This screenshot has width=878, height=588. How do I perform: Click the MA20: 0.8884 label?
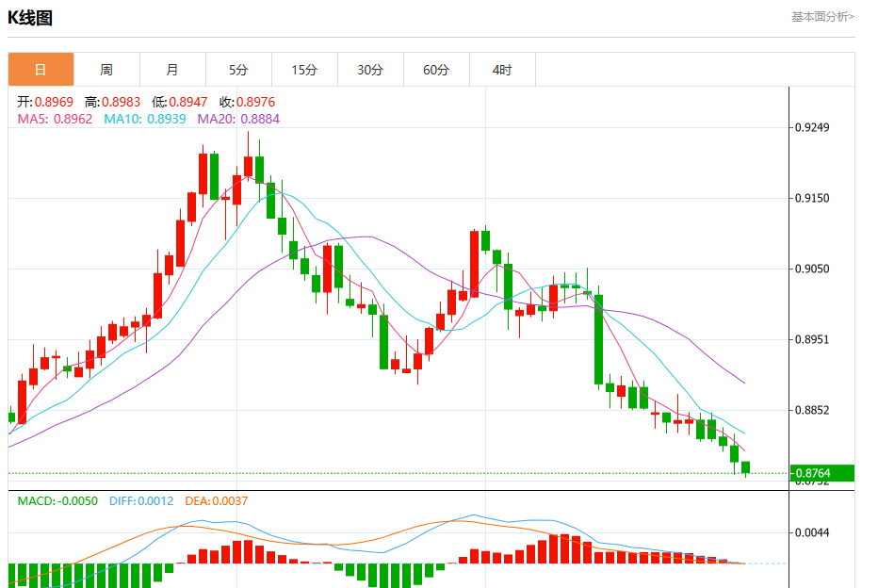pyautogui.click(x=238, y=119)
